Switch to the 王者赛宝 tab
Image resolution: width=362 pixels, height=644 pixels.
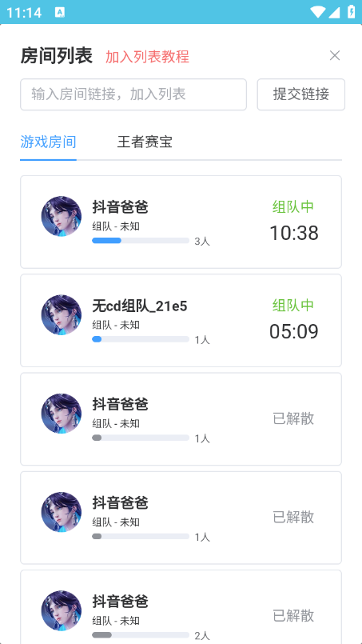[145, 142]
